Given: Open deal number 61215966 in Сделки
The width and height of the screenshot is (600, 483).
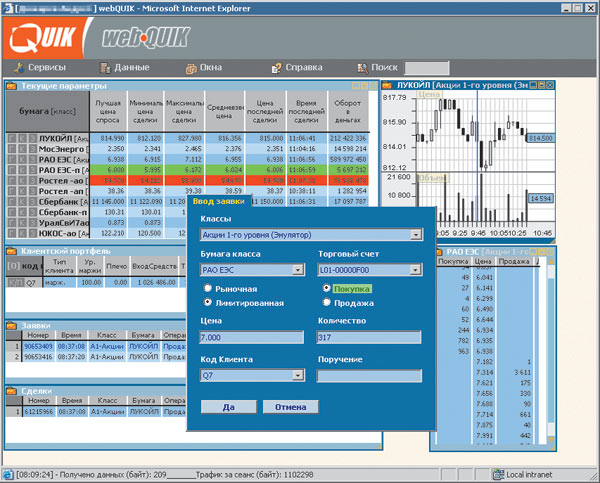Looking at the screenshot, I should pyautogui.click(x=39, y=412).
